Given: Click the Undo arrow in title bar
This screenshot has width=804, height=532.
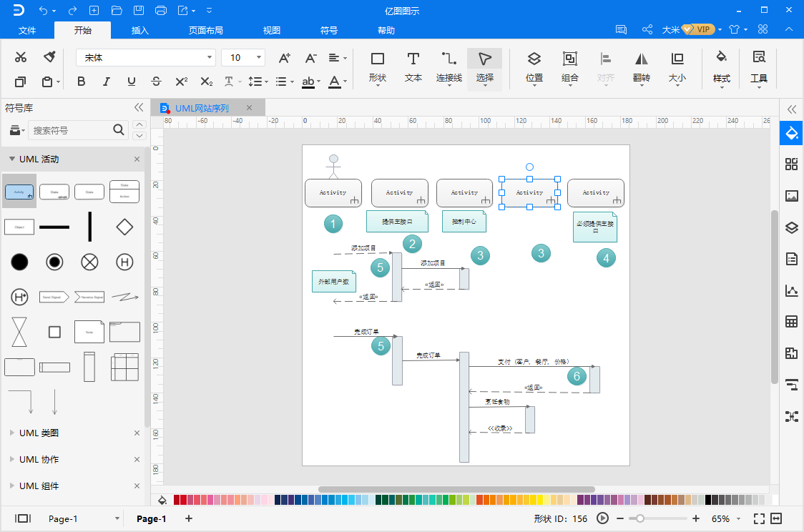Looking at the screenshot, I should tap(44, 10).
